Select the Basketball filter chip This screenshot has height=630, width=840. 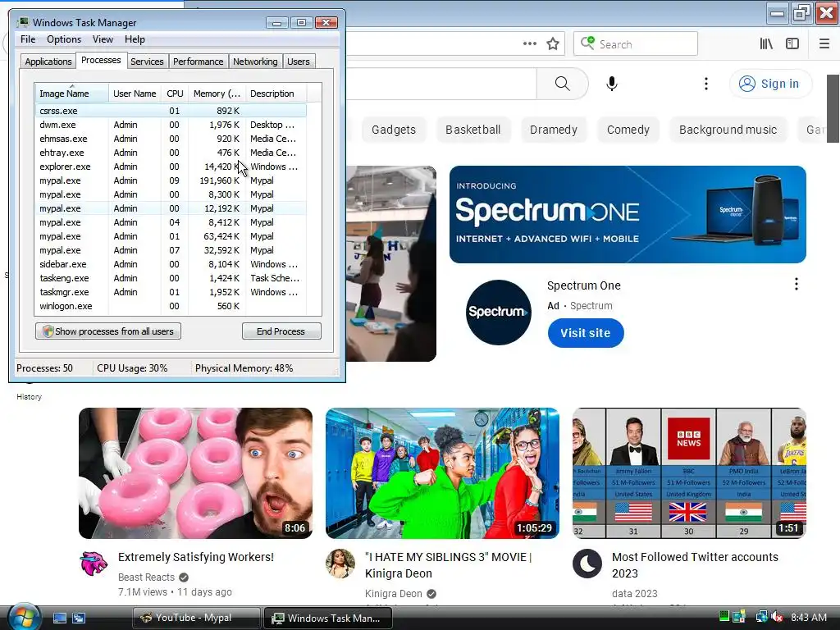pos(473,130)
